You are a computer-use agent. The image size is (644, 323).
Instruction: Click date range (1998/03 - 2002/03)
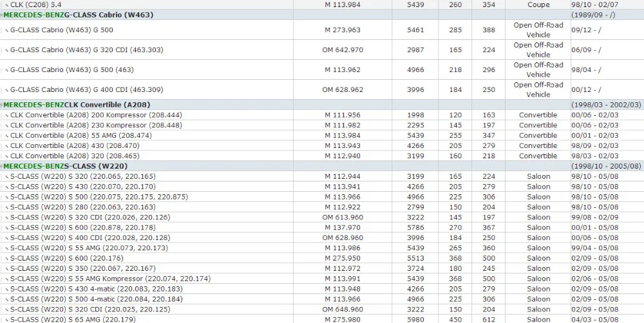click(x=606, y=105)
